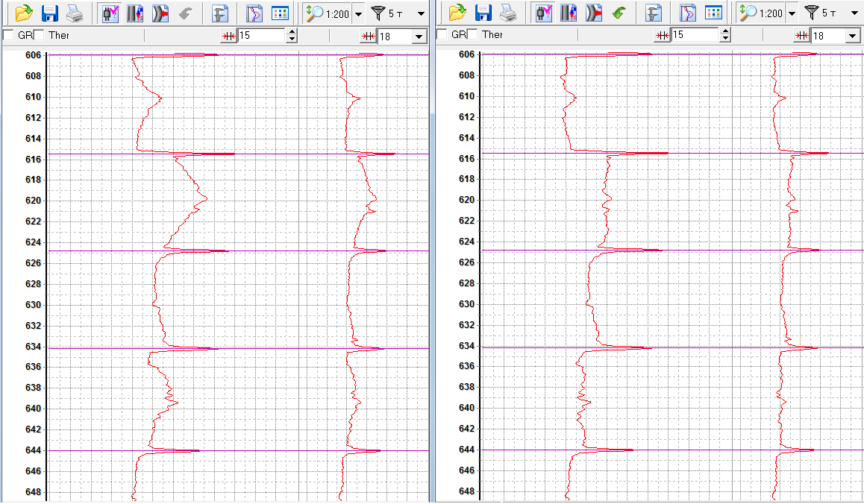Viewport: 864px width, 504px height.
Task: Click the 15 value field in right window
Action: click(695, 35)
